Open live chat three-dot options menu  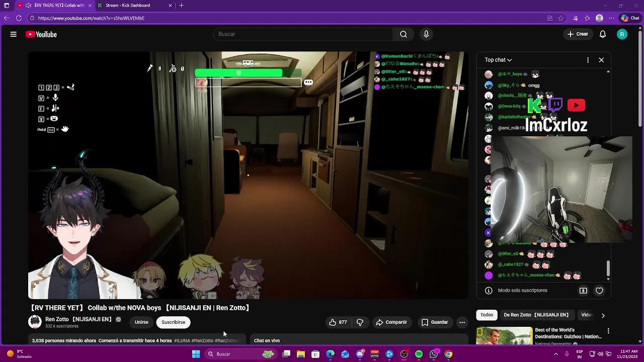click(x=588, y=60)
